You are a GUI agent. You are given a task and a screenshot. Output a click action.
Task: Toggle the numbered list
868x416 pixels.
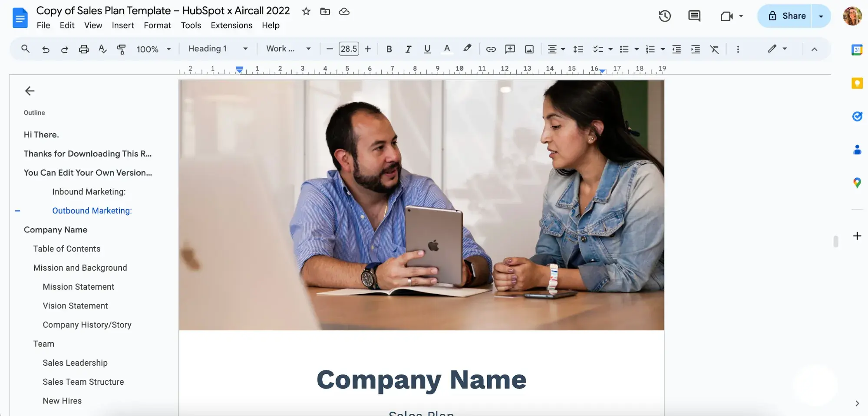pyautogui.click(x=650, y=49)
